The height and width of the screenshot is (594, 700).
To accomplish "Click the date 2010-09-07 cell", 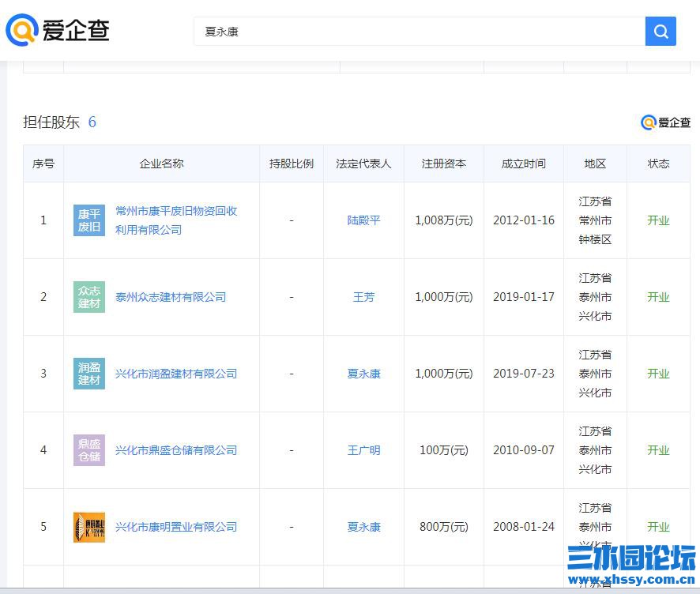I will click(524, 450).
